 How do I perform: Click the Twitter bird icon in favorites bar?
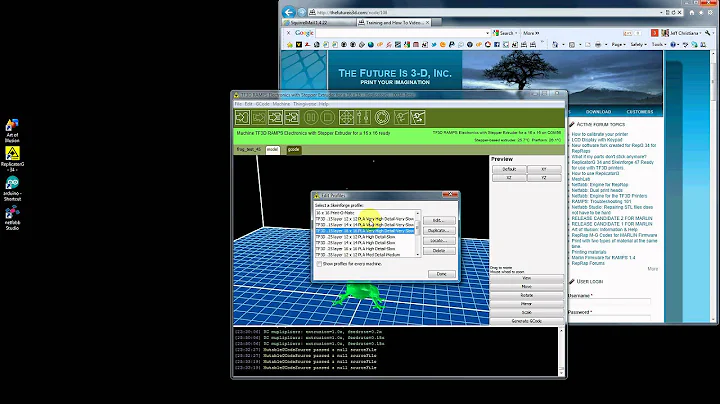pos(433,45)
